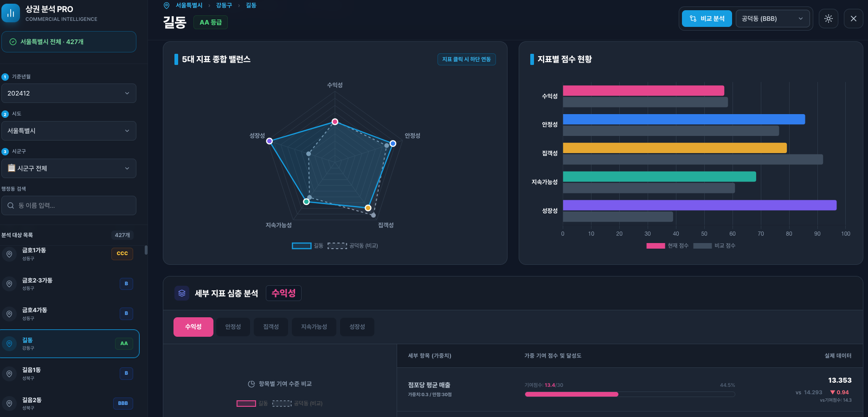Click the 상권 분석 PRO bar-chart logo icon

click(x=11, y=13)
